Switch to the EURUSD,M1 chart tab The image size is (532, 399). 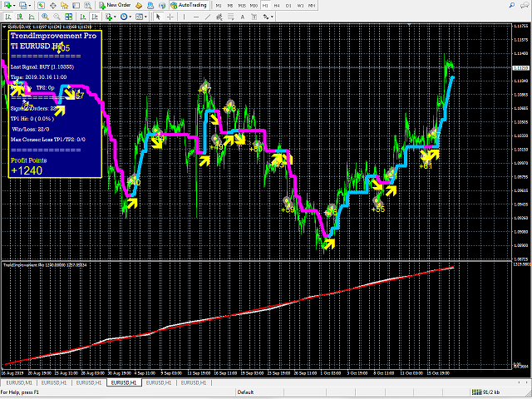pos(19,382)
